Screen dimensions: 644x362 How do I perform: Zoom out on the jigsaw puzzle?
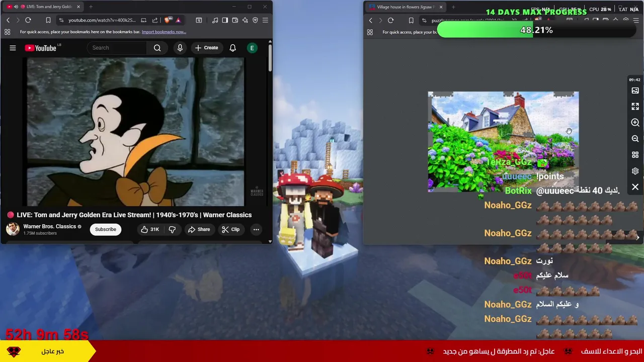pyautogui.click(x=635, y=139)
